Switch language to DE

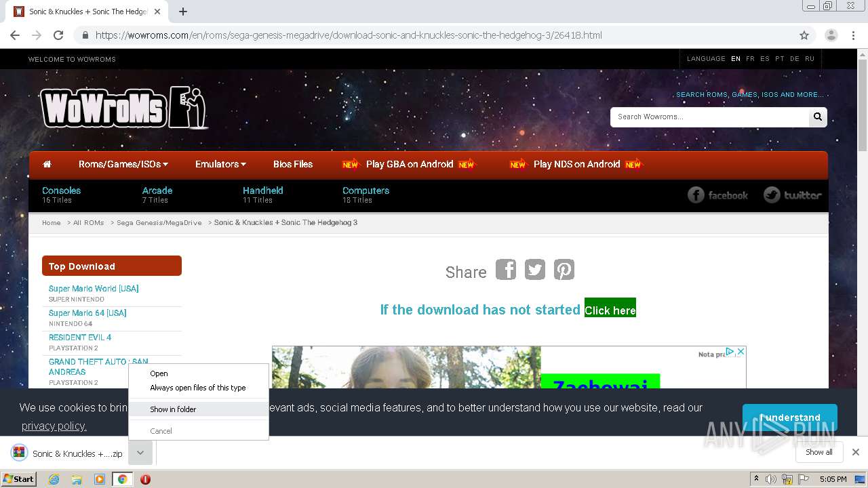pos(795,59)
